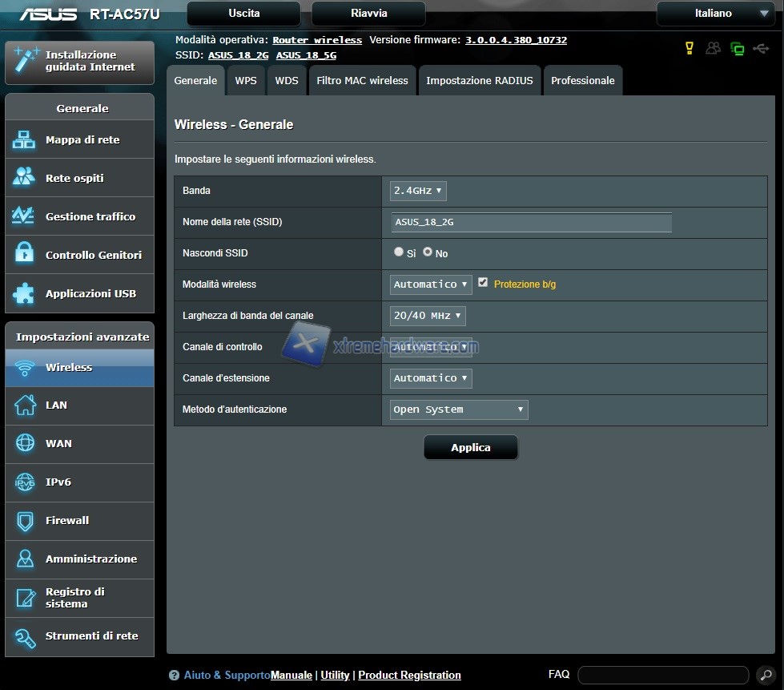Click the Mappa di rete sidebar icon
Viewport: 784px width, 690px height.
pos(24,139)
